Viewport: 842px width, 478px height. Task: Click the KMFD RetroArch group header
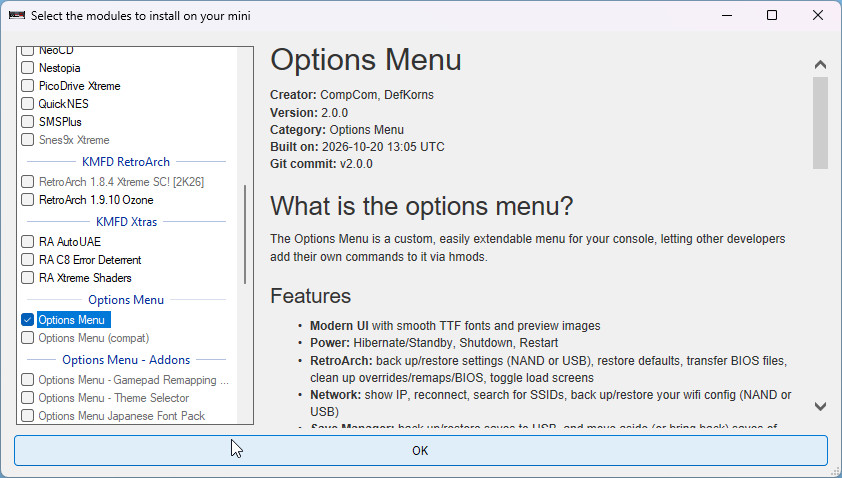coord(126,162)
